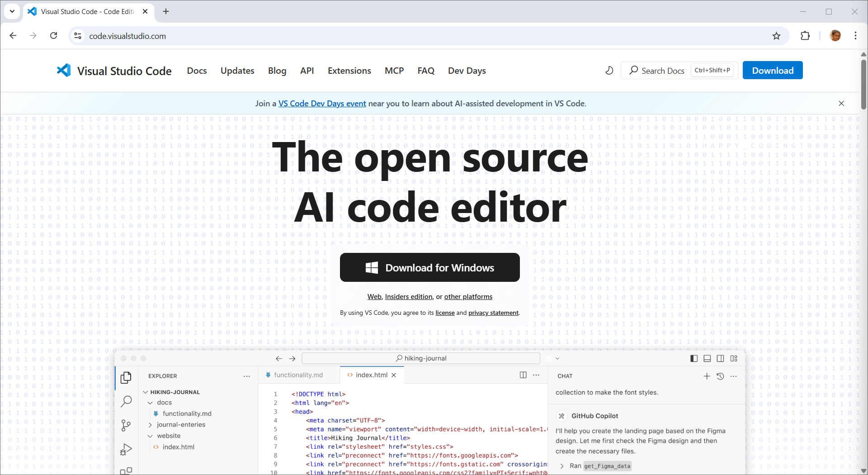Open the Extensions menu item

[349, 71]
